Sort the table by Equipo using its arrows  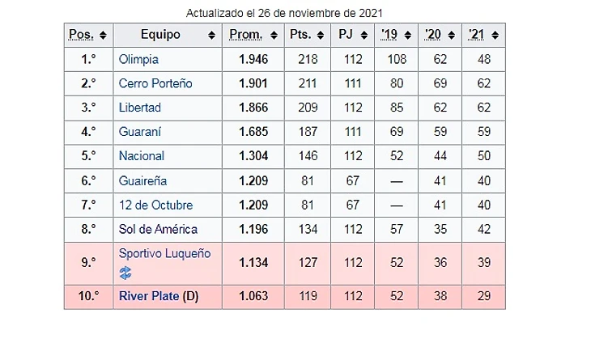212,36
